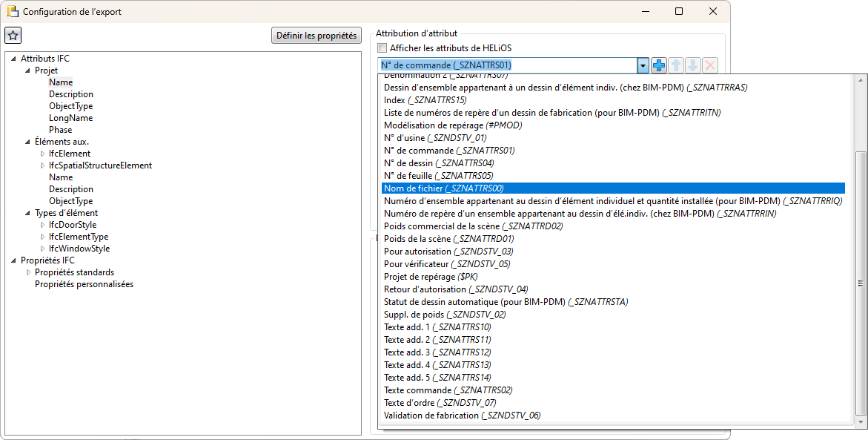
Task: Choose Index (_SZNATTRS15) from list
Action: point(425,100)
